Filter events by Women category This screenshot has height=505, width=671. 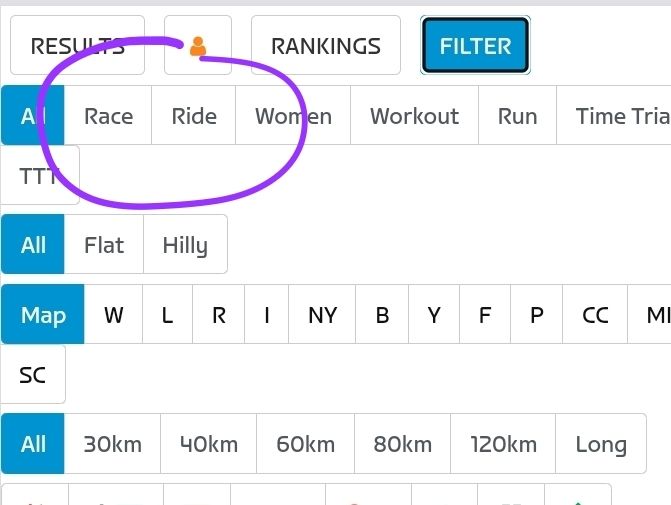293,116
